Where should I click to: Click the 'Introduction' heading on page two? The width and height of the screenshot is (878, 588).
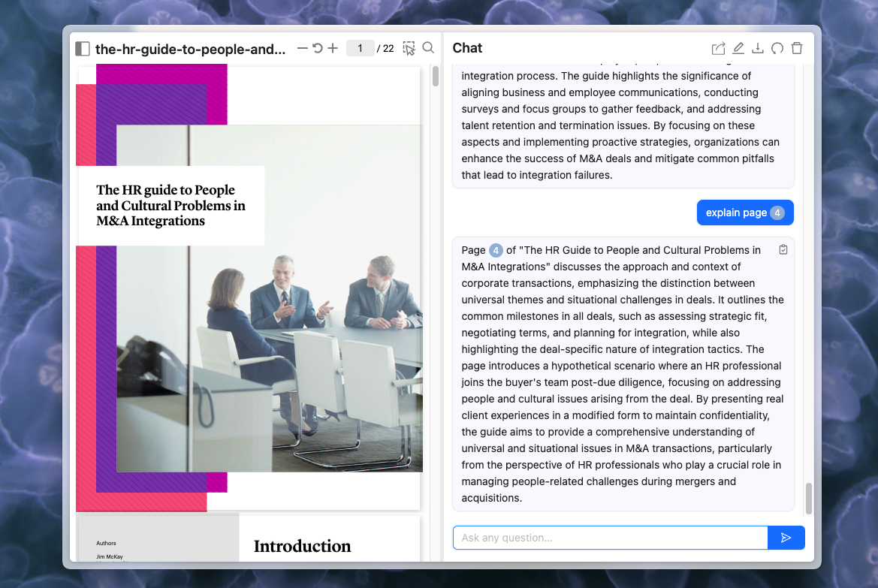(303, 546)
